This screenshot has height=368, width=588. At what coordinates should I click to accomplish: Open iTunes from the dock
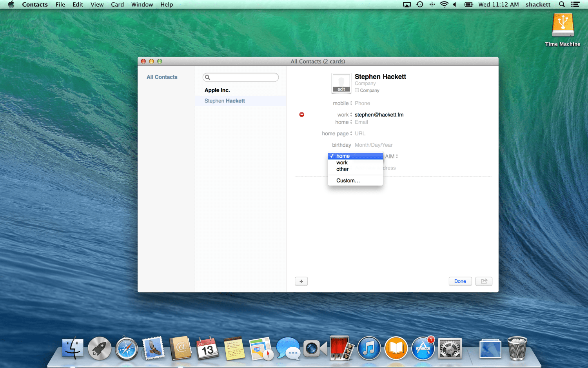pyautogui.click(x=368, y=349)
